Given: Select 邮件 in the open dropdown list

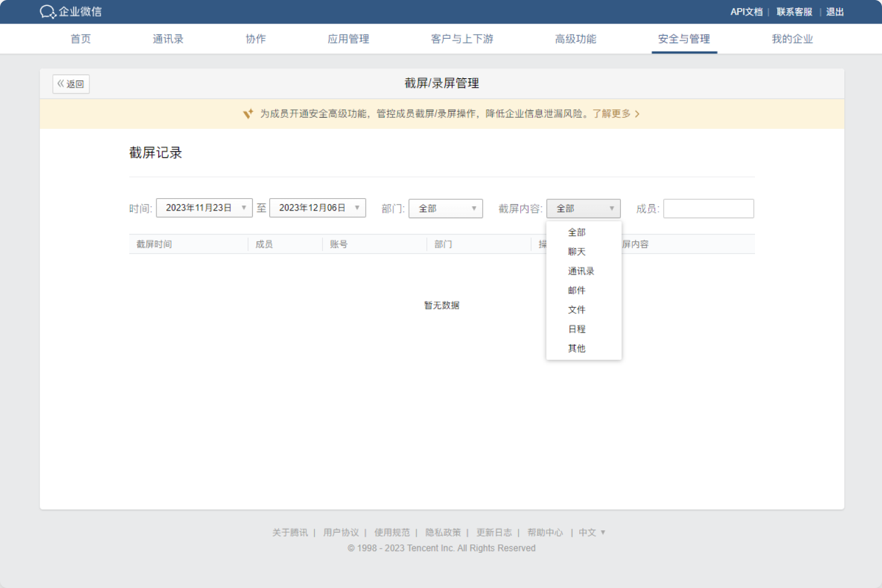Looking at the screenshot, I should click(x=577, y=290).
